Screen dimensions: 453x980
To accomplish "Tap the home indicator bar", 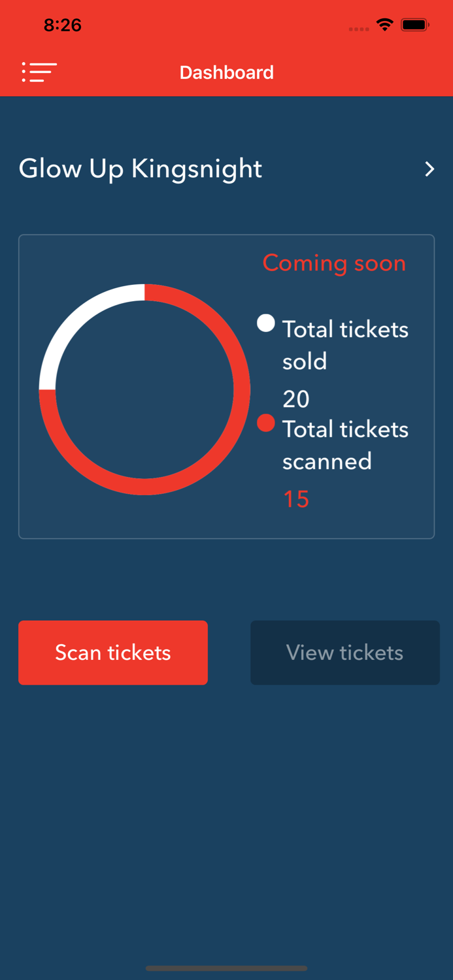I will click(x=226, y=969).
